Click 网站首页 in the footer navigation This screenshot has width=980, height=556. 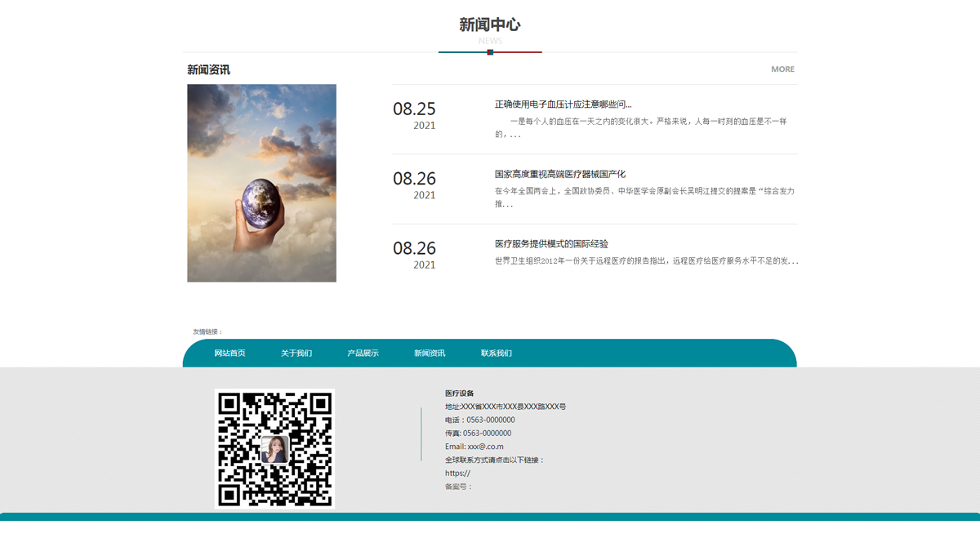pyautogui.click(x=229, y=354)
